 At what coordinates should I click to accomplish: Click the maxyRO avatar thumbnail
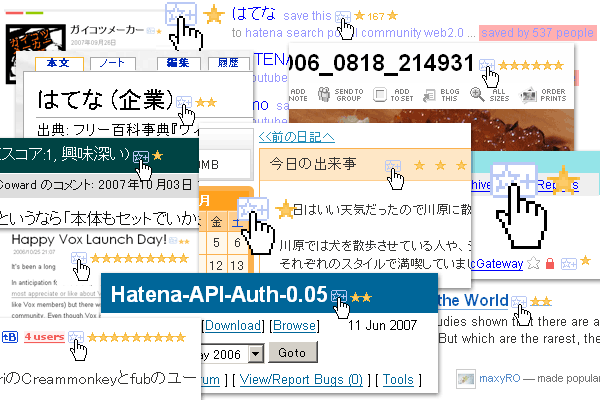click(x=466, y=379)
